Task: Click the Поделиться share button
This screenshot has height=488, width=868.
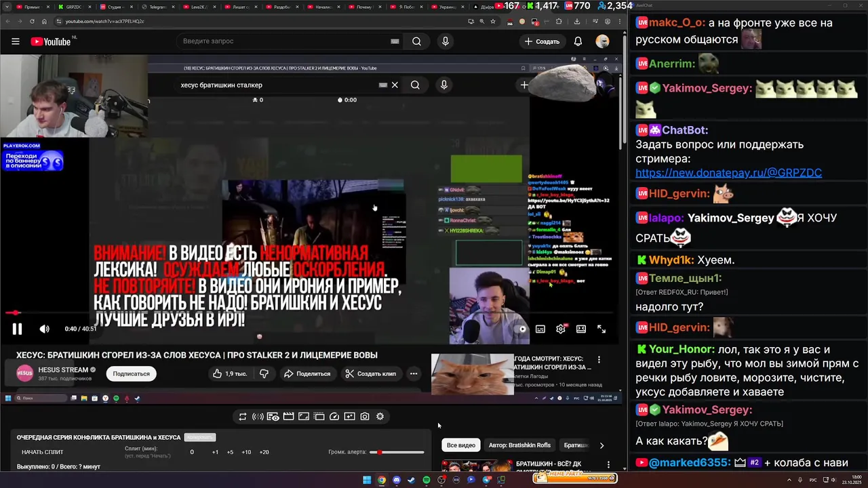Action: (x=307, y=373)
